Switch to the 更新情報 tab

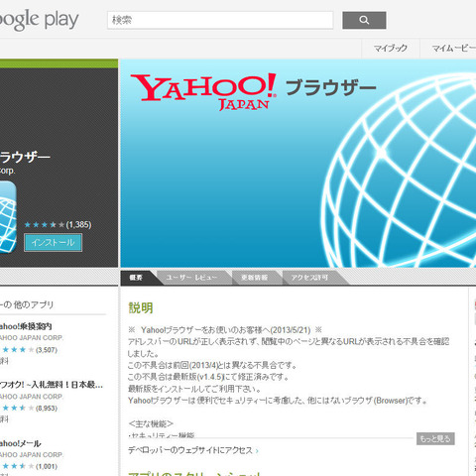tap(254, 278)
